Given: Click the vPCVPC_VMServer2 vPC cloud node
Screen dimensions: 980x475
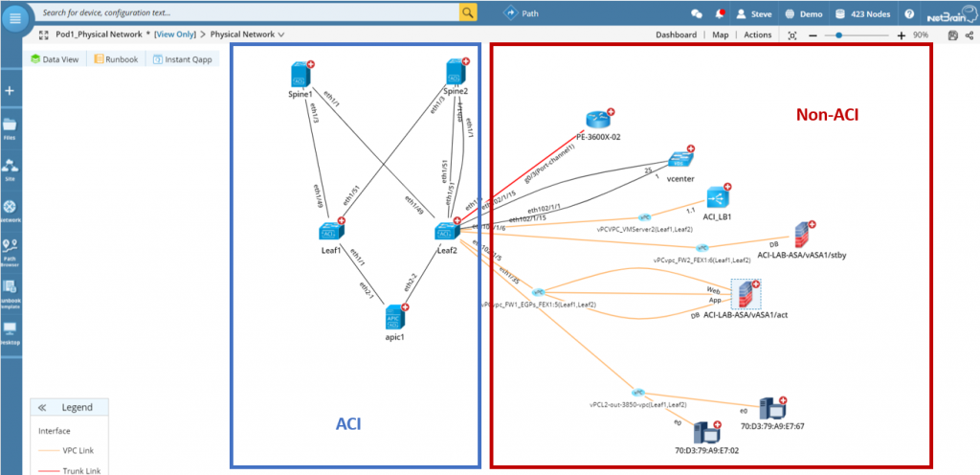Looking at the screenshot, I should (x=645, y=217).
